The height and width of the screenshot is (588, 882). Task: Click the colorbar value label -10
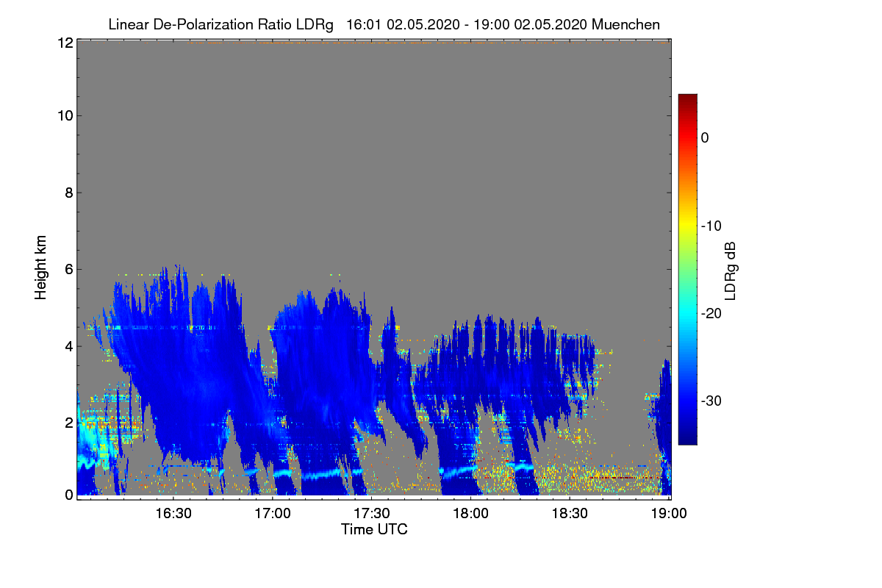coord(711,226)
